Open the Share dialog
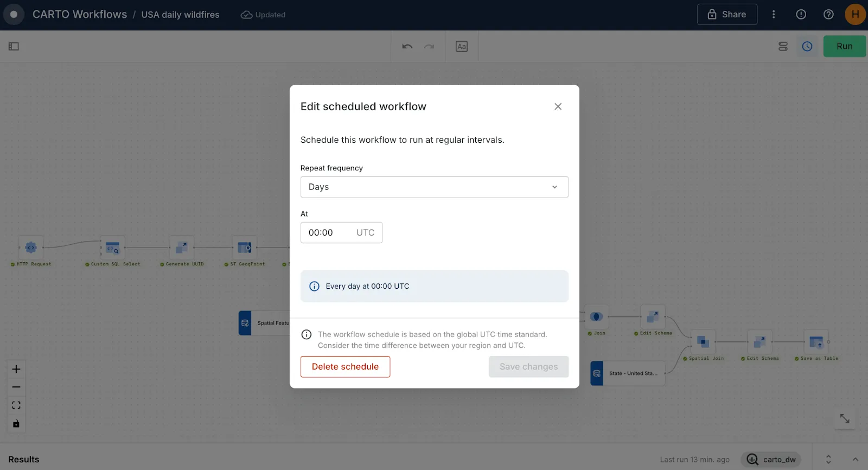The image size is (868, 470). [727, 15]
